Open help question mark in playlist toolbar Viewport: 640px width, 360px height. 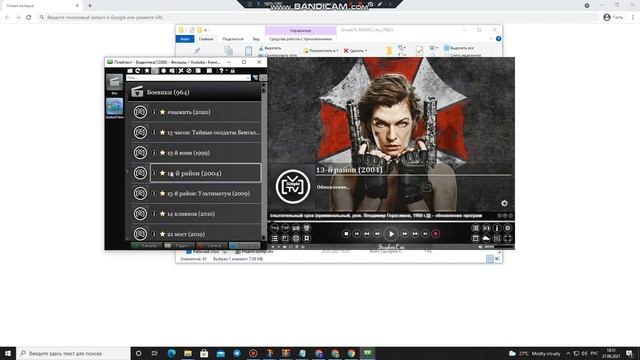[221, 71]
